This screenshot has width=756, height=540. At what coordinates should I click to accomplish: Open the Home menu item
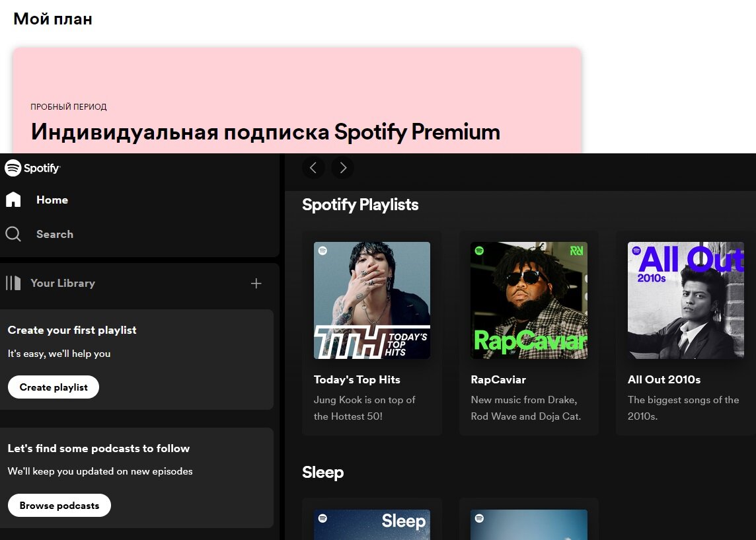pyautogui.click(x=52, y=200)
